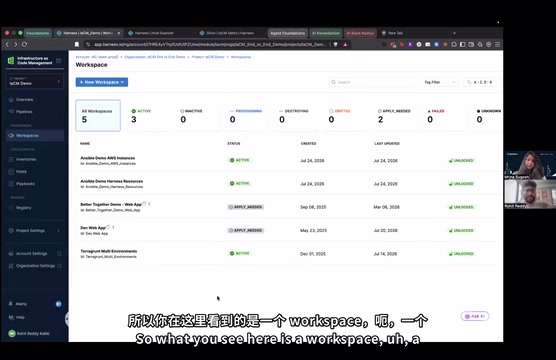This screenshot has width=556, height=360.
Task: Reload the page with the refresh icon
Action: [24, 44]
